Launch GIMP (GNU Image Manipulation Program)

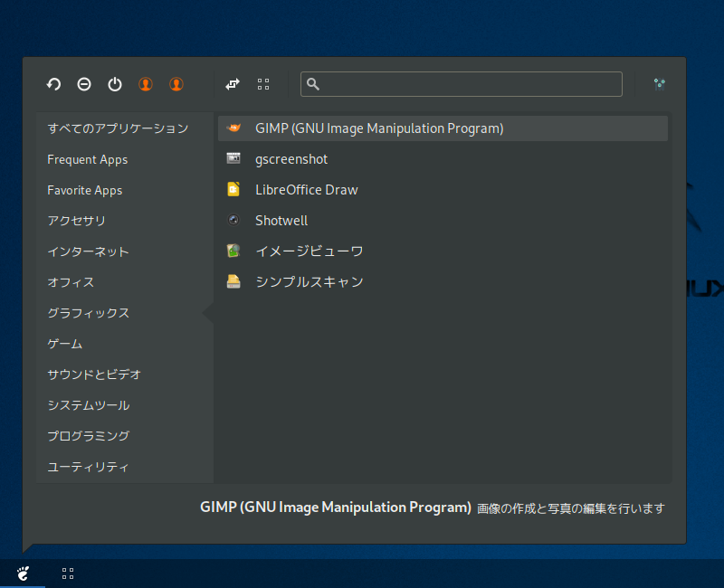pos(443,128)
